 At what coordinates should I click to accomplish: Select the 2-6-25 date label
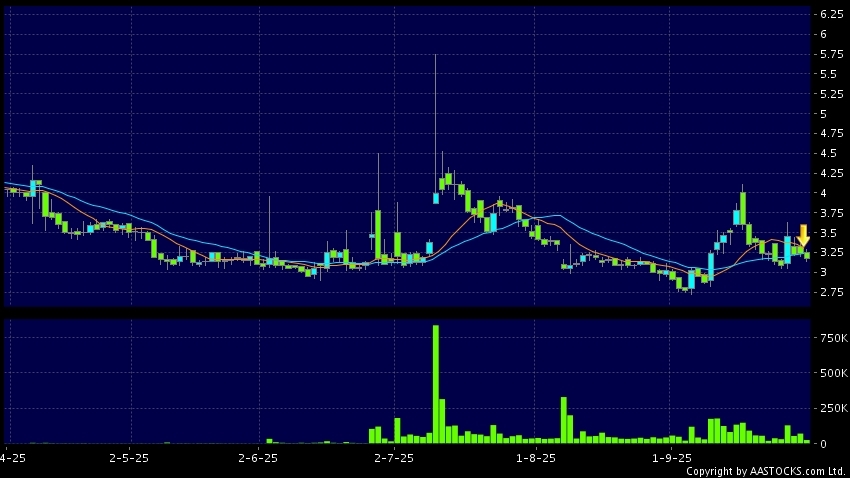(x=258, y=458)
